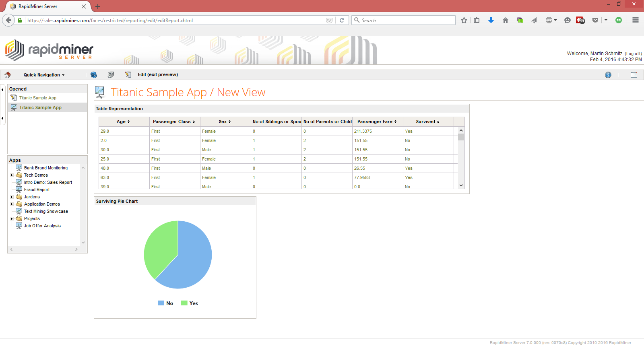Click the Adblock Plus extension icon
This screenshot has height=346, width=644.
pos(550,20)
